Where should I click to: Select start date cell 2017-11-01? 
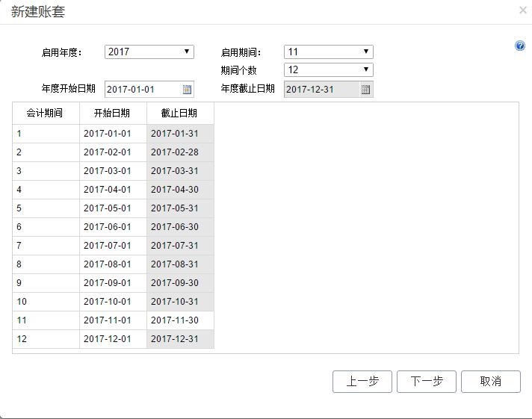113,320
